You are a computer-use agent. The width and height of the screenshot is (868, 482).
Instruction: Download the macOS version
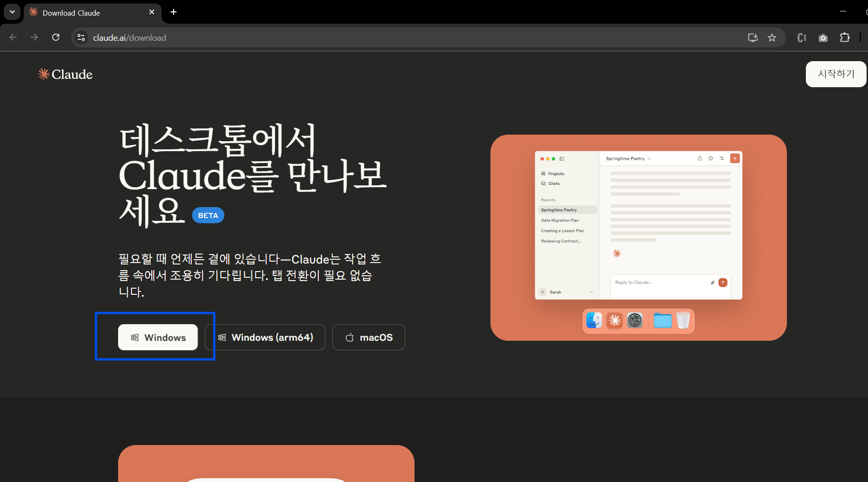pos(369,337)
